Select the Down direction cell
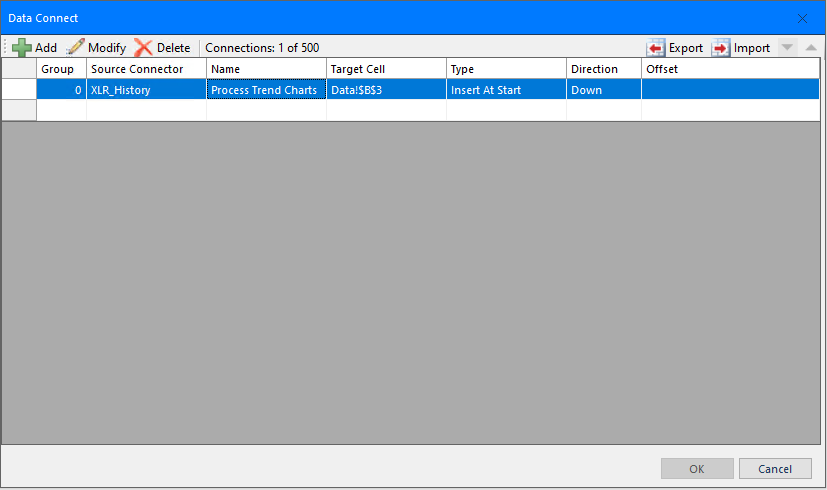This screenshot has width=827, height=490. pos(604,90)
